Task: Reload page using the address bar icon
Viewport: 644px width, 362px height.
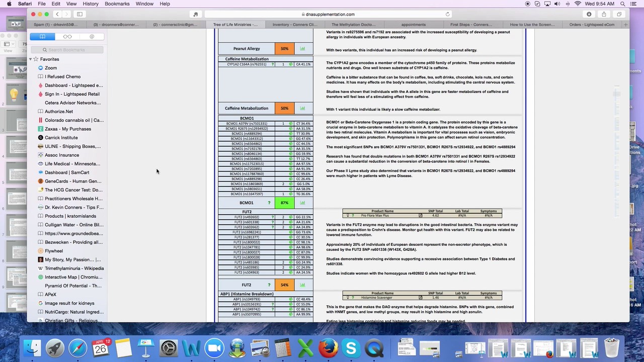Action: 447,14
